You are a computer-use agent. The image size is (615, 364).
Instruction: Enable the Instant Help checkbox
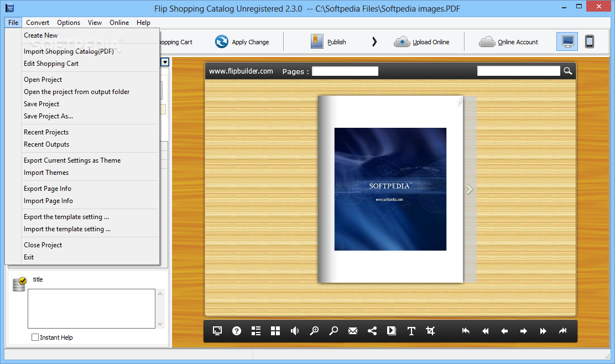pyautogui.click(x=35, y=337)
